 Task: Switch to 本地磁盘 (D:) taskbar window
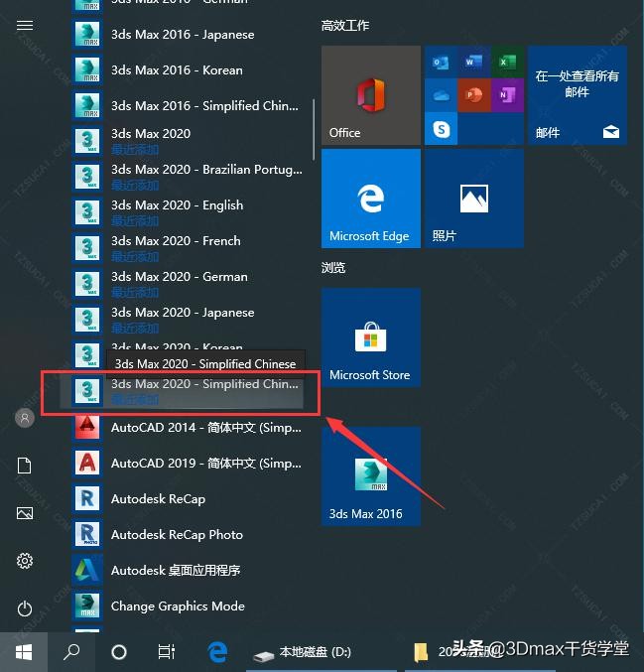pyautogui.click(x=322, y=652)
